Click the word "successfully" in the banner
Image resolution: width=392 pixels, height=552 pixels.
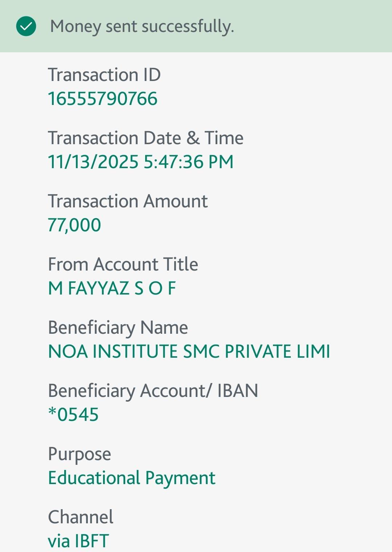click(x=188, y=27)
